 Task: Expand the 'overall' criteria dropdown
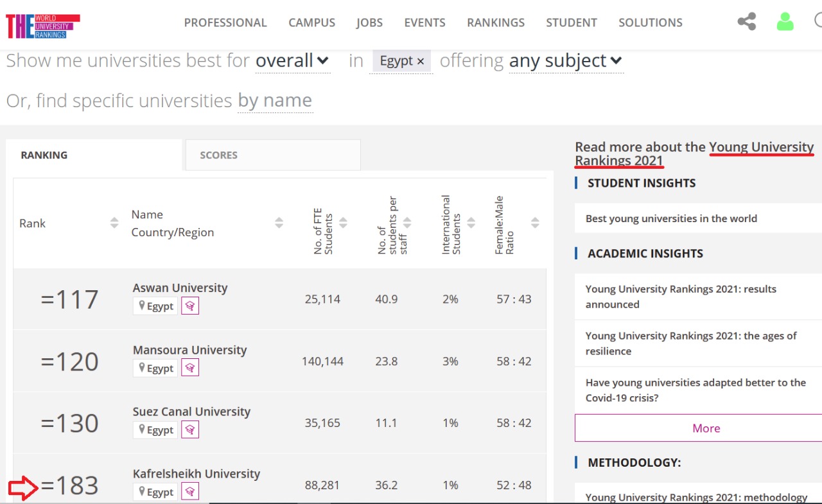click(293, 61)
